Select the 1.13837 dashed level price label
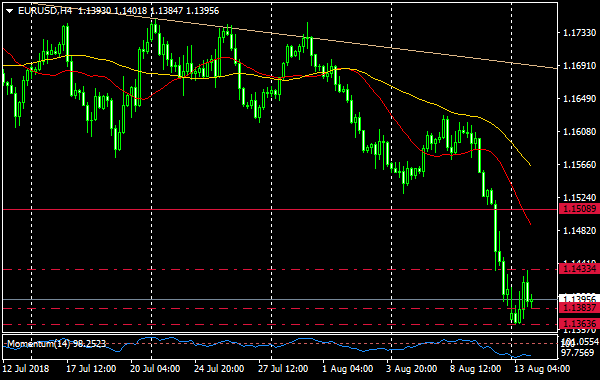Viewport: 600px width, 380px height. pyautogui.click(x=580, y=308)
